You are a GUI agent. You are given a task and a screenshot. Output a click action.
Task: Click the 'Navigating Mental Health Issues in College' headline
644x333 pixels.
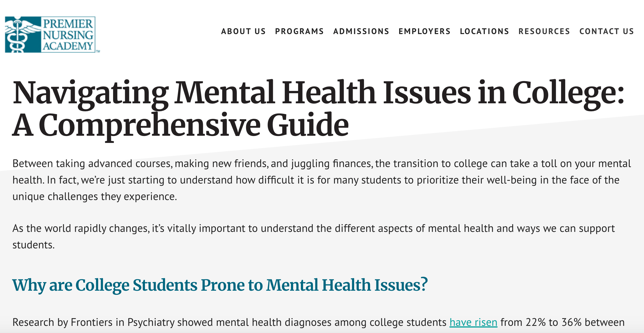[x=318, y=93]
